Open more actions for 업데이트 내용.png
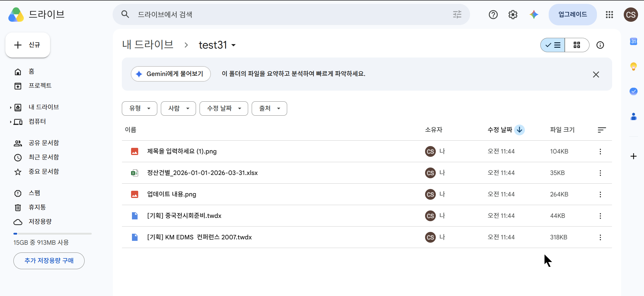 600,194
